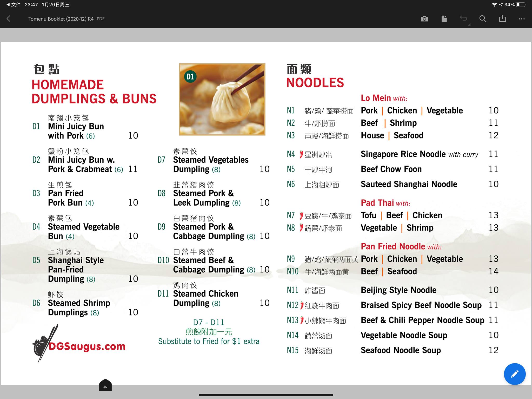Tap the Homemade Dumplings & Buns heading
This screenshot has width=532, height=399.
click(94, 92)
